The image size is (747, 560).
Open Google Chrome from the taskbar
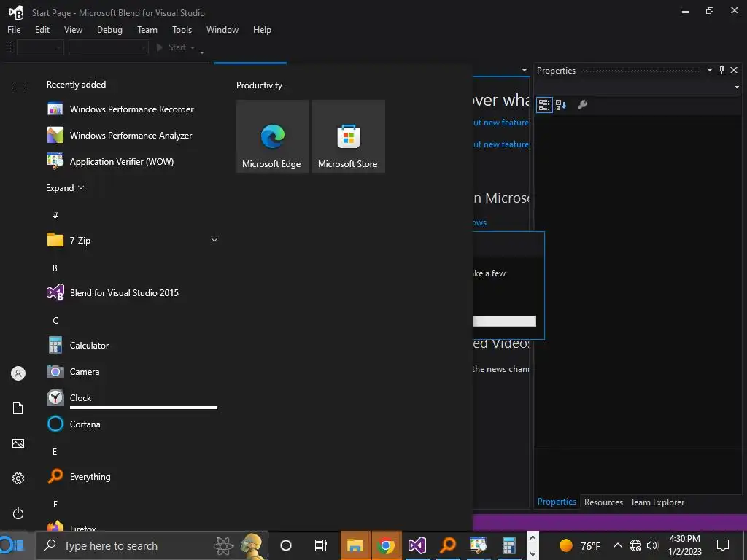click(386, 545)
